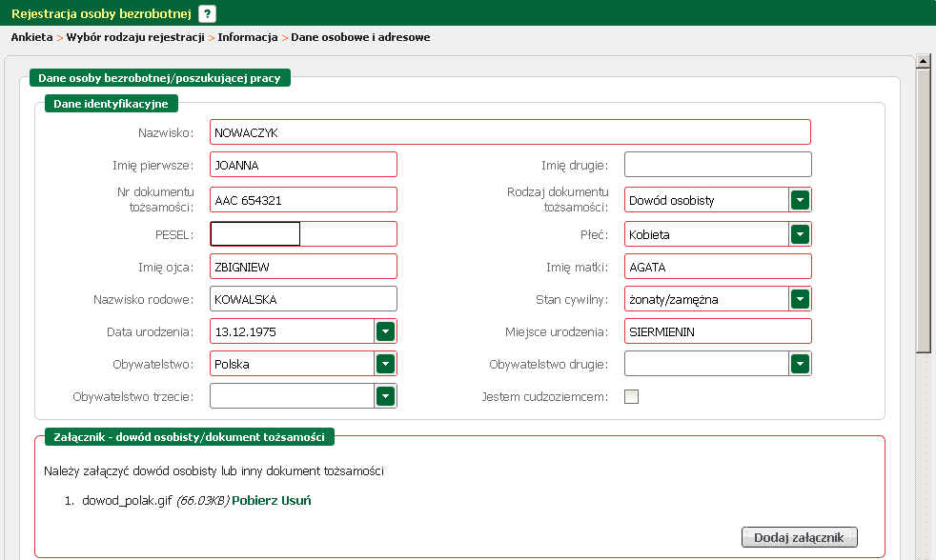
Task: Focus the Imię pierwsze field JOANNA
Action: [x=303, y=165]
